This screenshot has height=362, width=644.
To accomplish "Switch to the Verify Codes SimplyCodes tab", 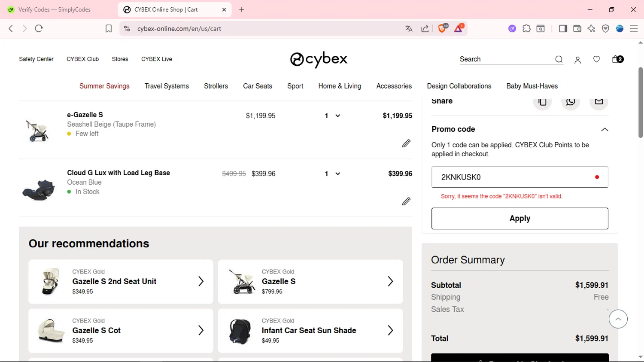I will [x=55, y=9].
